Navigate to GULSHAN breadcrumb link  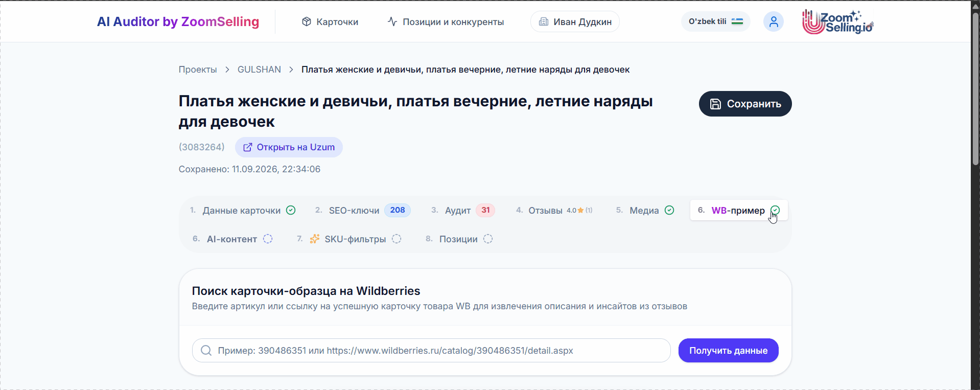click(x=259, y=70)
